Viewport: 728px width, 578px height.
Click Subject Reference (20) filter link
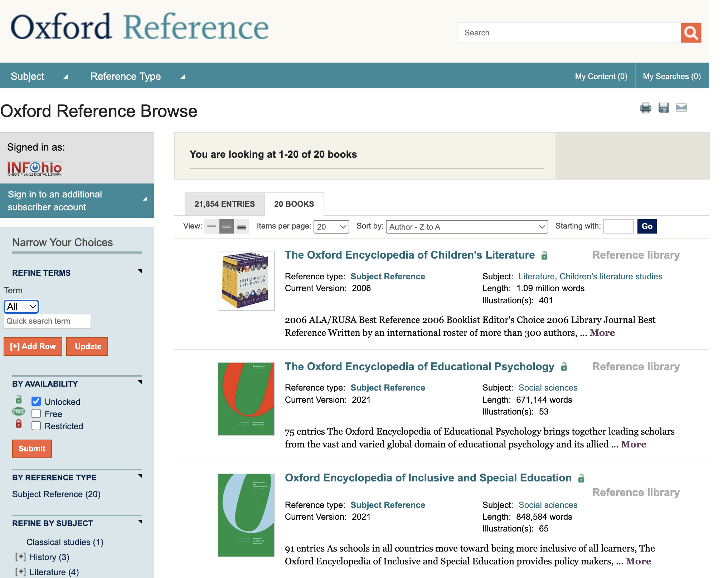tap(56, 494)
